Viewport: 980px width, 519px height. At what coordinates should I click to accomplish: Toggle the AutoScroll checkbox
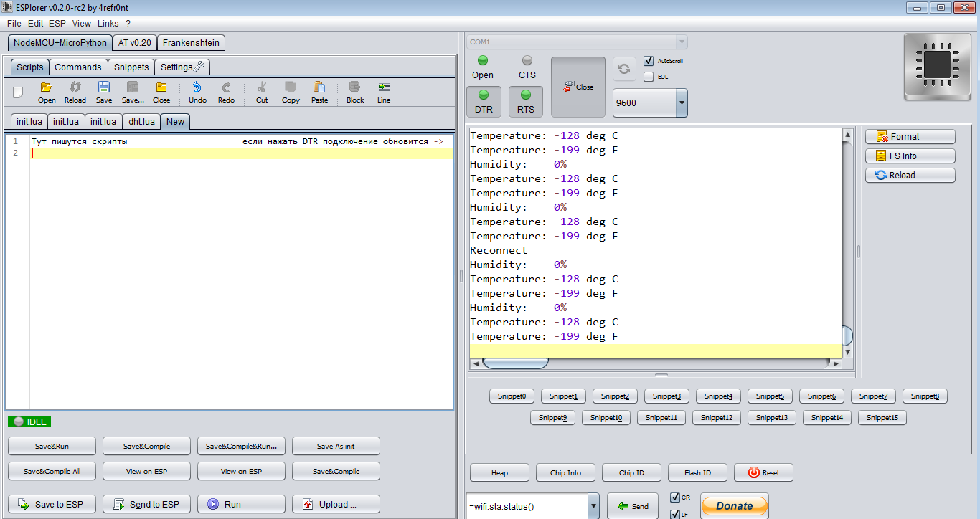coord(649,61)
